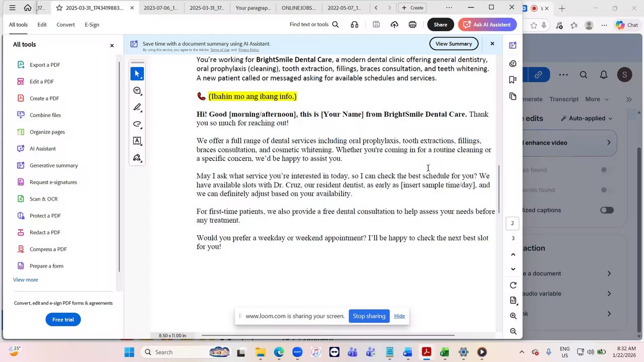Star the current document tab
Screen dimensions: 644x362
[x=59, y=8]
